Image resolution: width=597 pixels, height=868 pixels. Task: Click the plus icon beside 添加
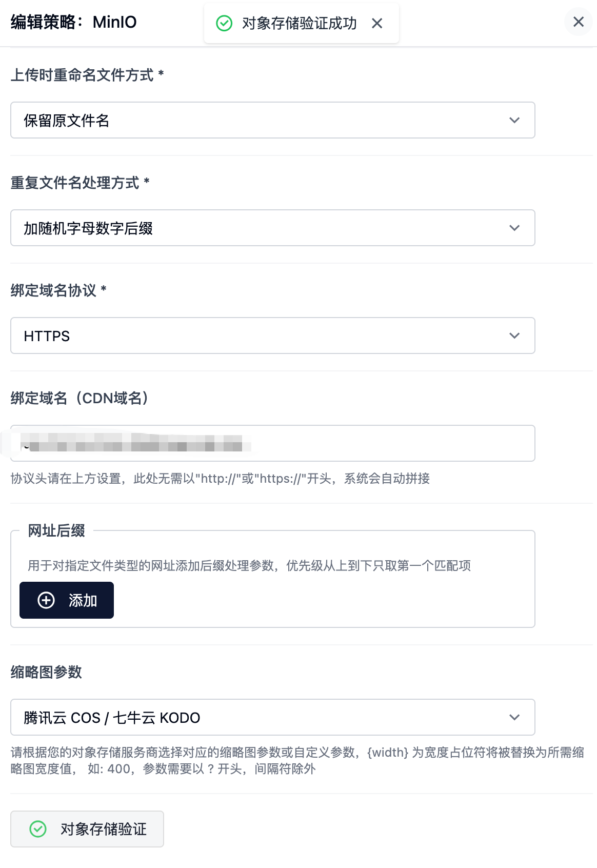pyautogui.click(x=46, y=600)
